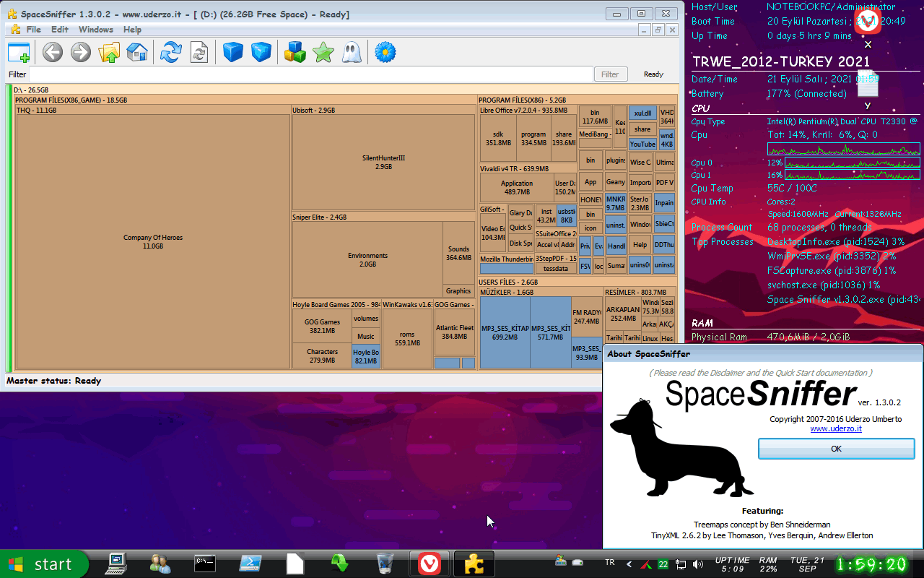Select the ARKAPLAN 252.4MB block

pyautogui.click(x=623, y=313)
